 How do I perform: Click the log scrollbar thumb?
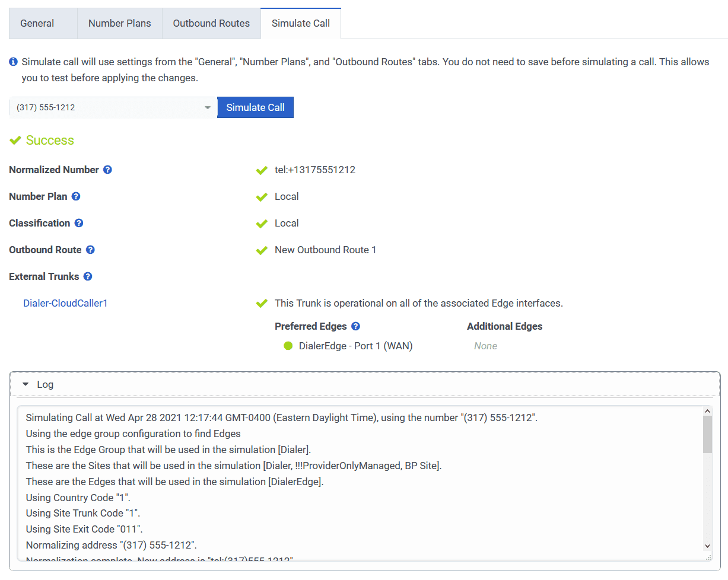[x=707, y=434]
